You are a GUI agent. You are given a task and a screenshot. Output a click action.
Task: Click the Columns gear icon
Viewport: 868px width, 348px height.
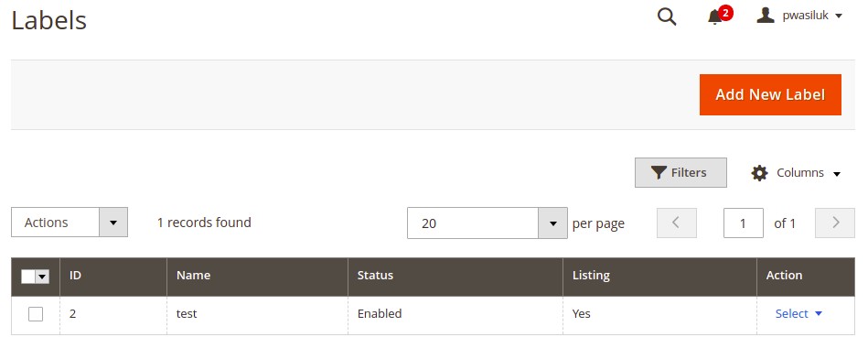click(x=759, y=173)
